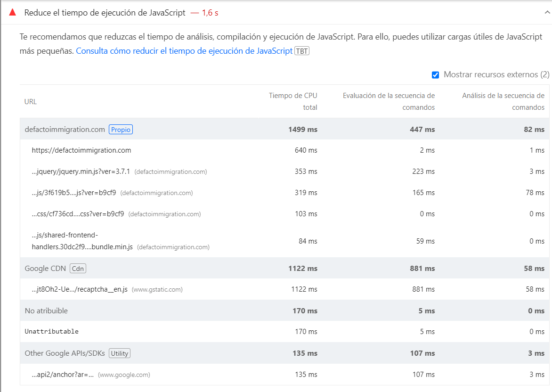This screenshot has width=552, height=392.
Task: Select the Other Google APIs/SDKs group
Action: pyautogui.click(x=284, y=353)
